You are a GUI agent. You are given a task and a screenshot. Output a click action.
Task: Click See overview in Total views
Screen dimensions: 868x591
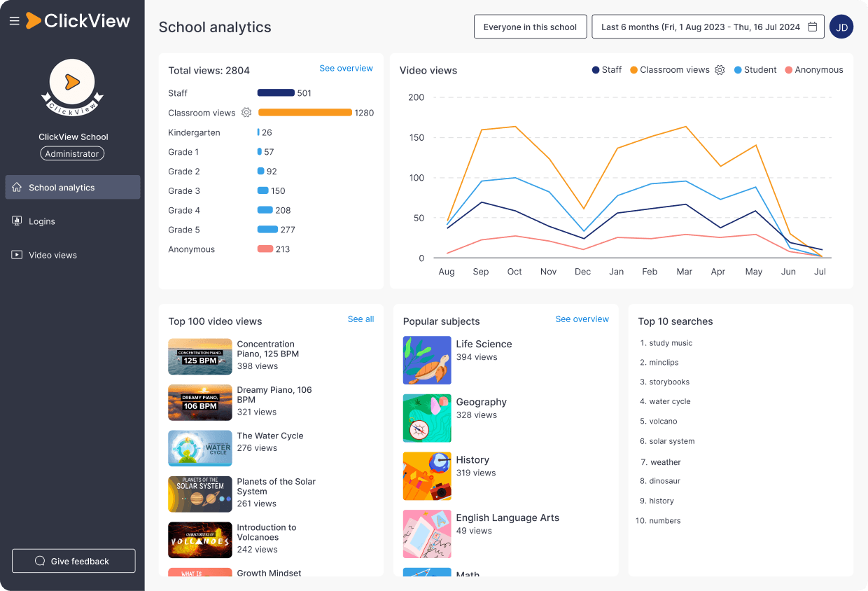point(346,68)
